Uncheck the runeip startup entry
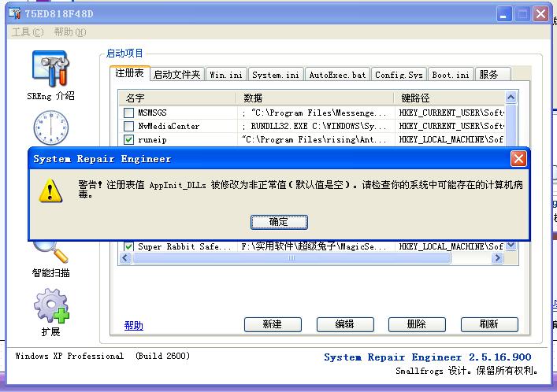The height and width of the screenshot is (392, 557). 128,139
